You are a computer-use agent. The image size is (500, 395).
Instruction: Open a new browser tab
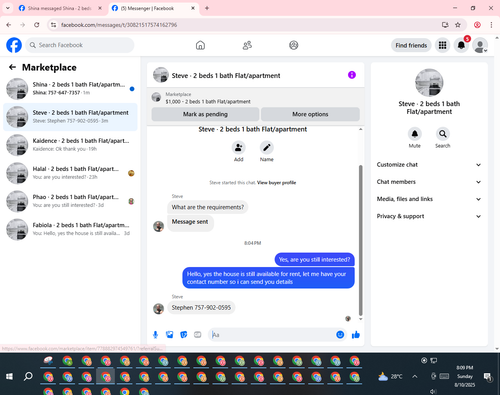pyautogui.click(x=207, y=8)
